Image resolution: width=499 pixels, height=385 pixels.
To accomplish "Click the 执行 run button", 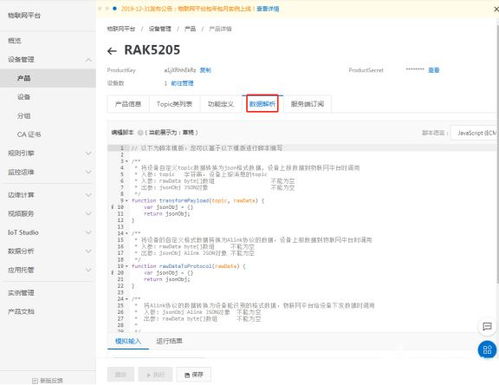I will click(x=155, y=375).
